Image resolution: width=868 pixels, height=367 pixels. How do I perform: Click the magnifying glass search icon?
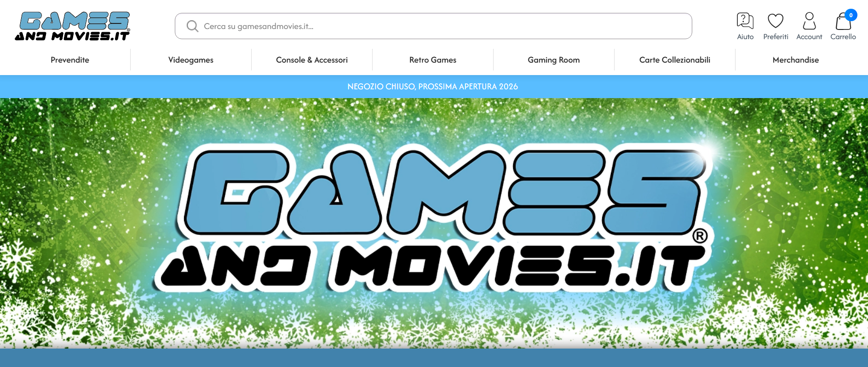[192, 26]
